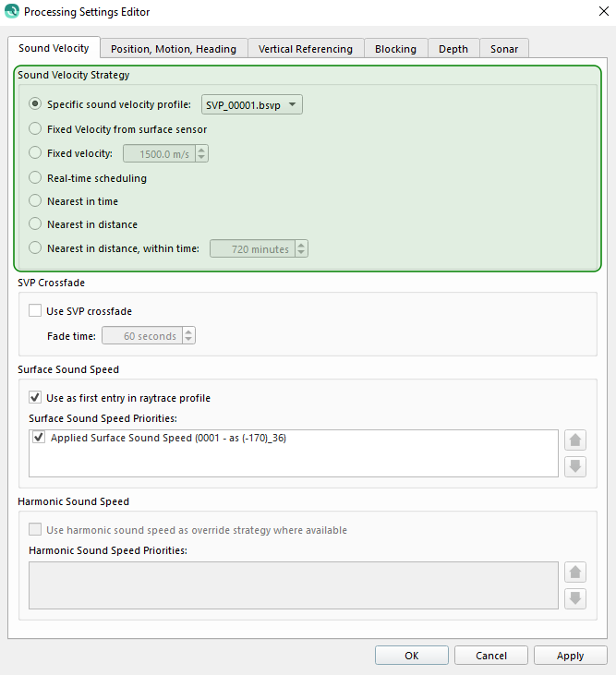
Task: Enable the Use SVP crossfade checkbox
Action: pos(36,311)
